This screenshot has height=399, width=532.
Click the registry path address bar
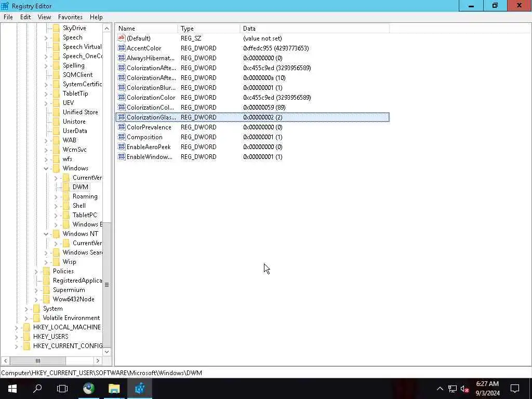(266, 373)
